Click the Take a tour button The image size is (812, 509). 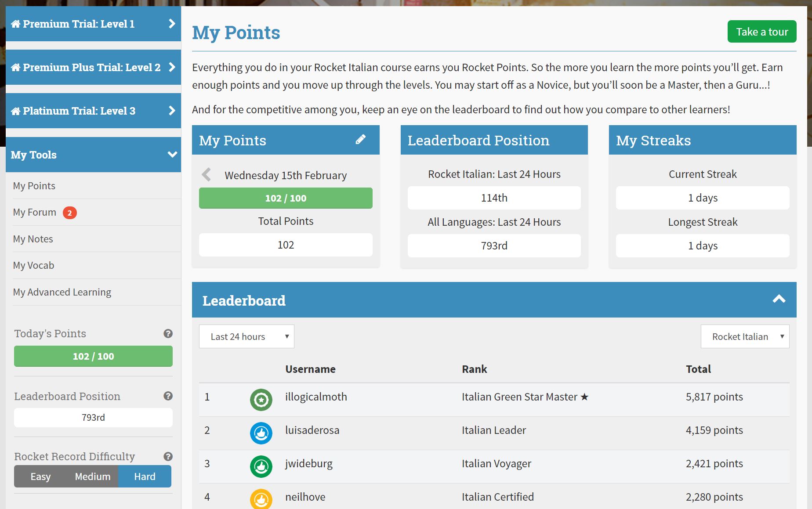click(761, 32)
